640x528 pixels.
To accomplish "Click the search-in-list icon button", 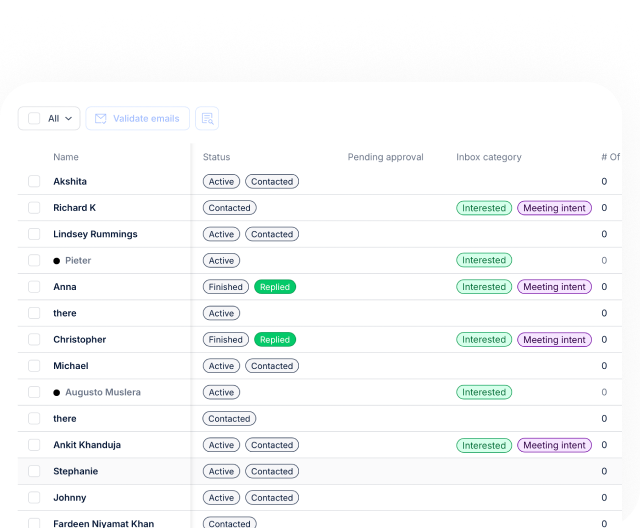I will tap(207, 118).
